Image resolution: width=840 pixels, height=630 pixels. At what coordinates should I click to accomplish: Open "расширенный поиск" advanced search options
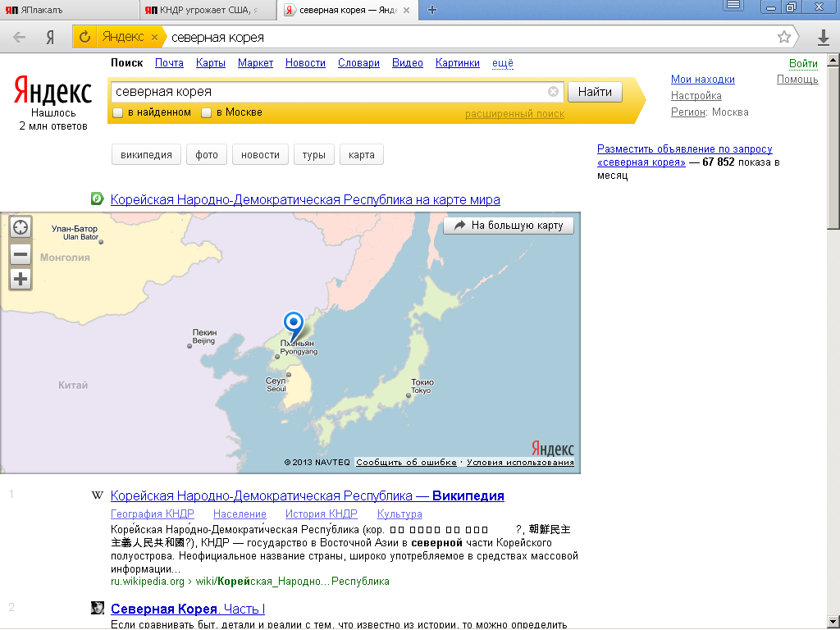tap(514, 114)
